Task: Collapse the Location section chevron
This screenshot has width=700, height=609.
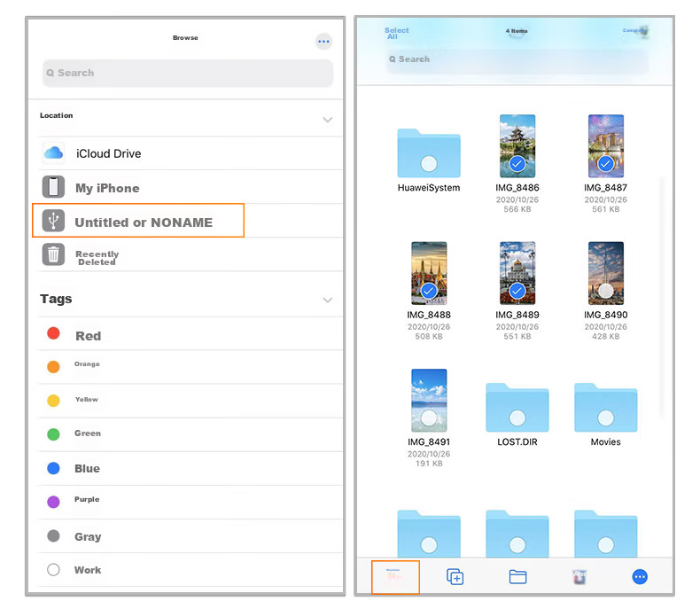Action: tap(328, 120)
